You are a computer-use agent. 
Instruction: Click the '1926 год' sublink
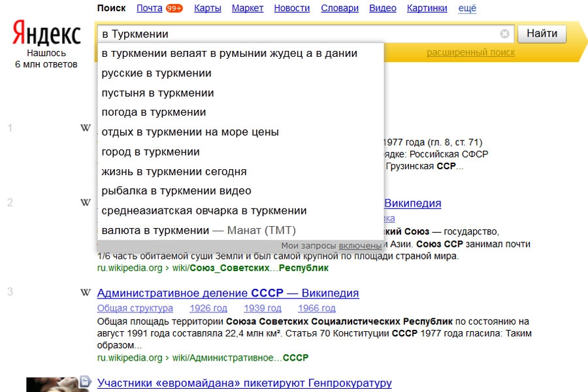point(208,308)
